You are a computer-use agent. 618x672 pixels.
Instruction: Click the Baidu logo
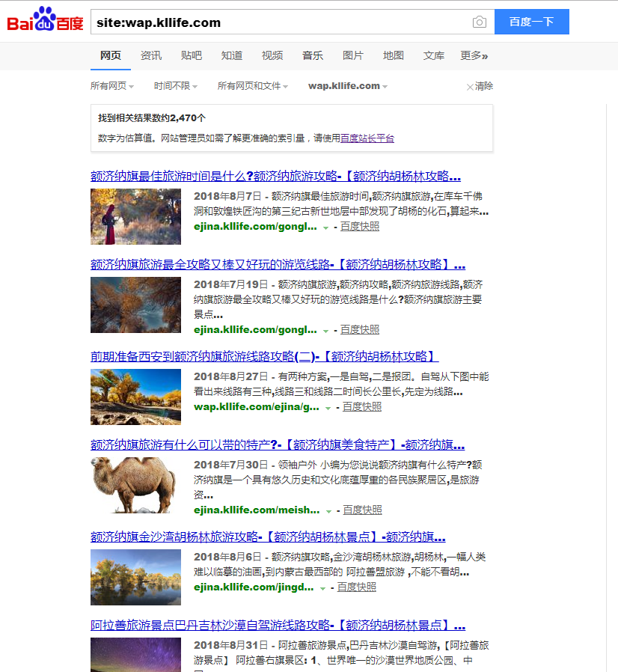[45, 21]
